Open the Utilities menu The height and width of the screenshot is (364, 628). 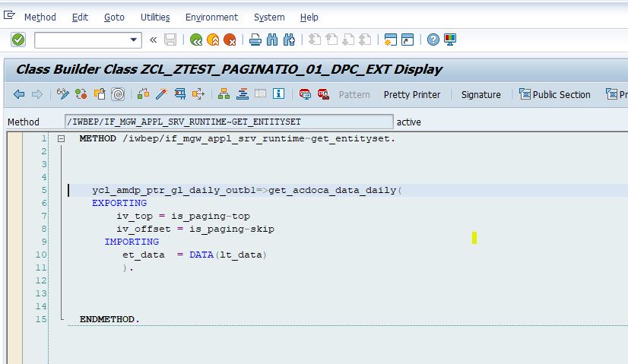pos(155,17)
